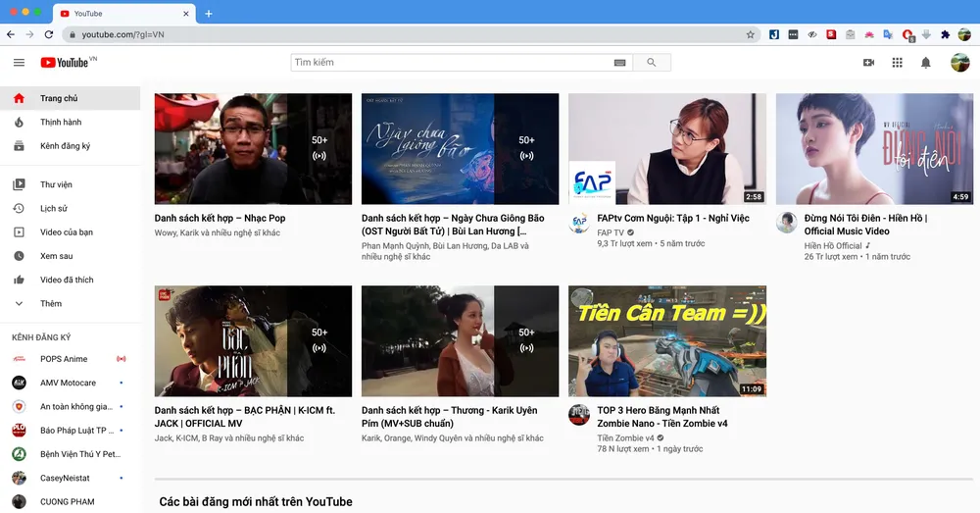Screen dimensions: 980x513
Task: Click title FAPtv Cơm Nguội: Tập 1
Action: pyautogui.click(x=673, y=219)
